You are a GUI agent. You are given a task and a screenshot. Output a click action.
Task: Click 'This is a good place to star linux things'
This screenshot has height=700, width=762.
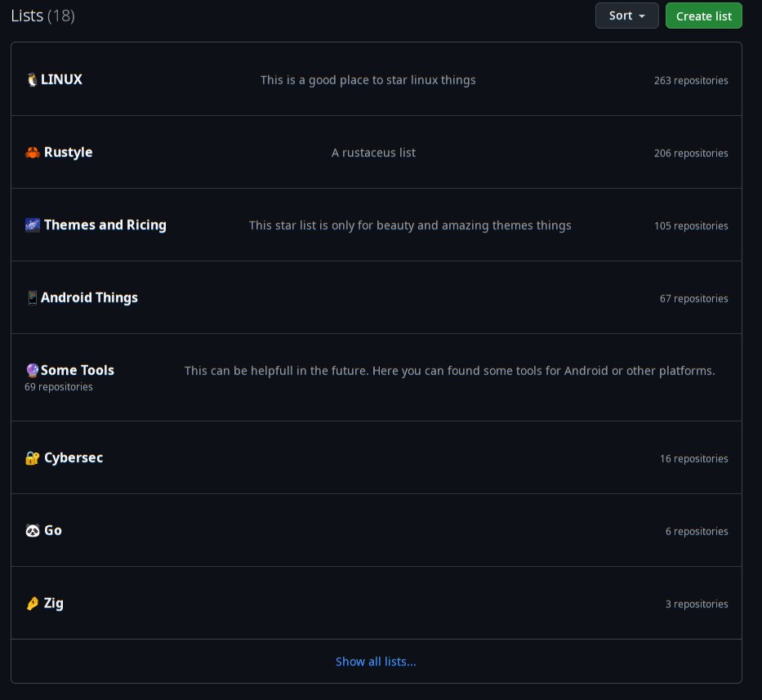[x=368, y=80]
